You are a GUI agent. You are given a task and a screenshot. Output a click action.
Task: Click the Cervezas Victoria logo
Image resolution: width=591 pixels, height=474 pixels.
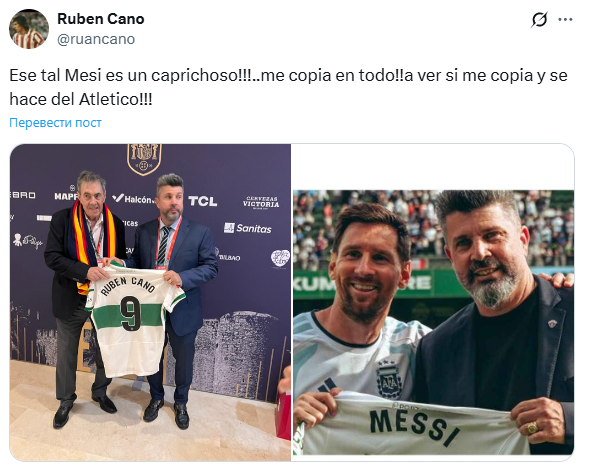pyautogui.click(x=261, y=202)
